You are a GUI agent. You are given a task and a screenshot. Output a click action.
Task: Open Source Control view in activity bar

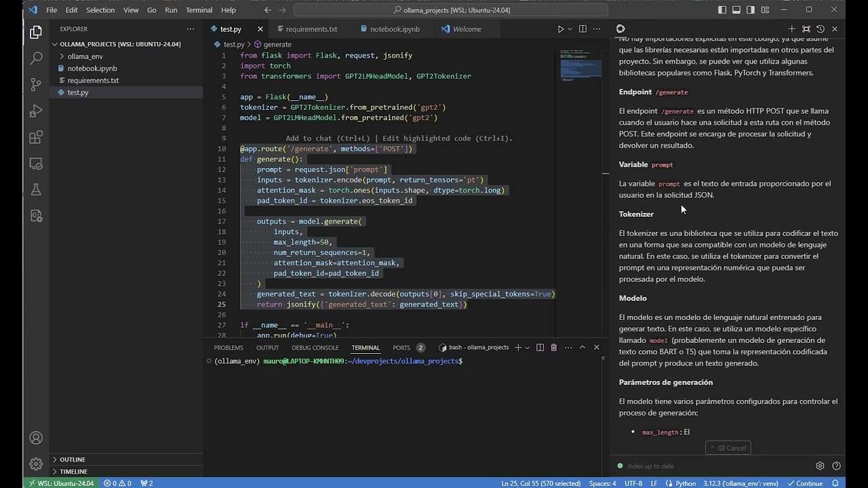point(36,85)
